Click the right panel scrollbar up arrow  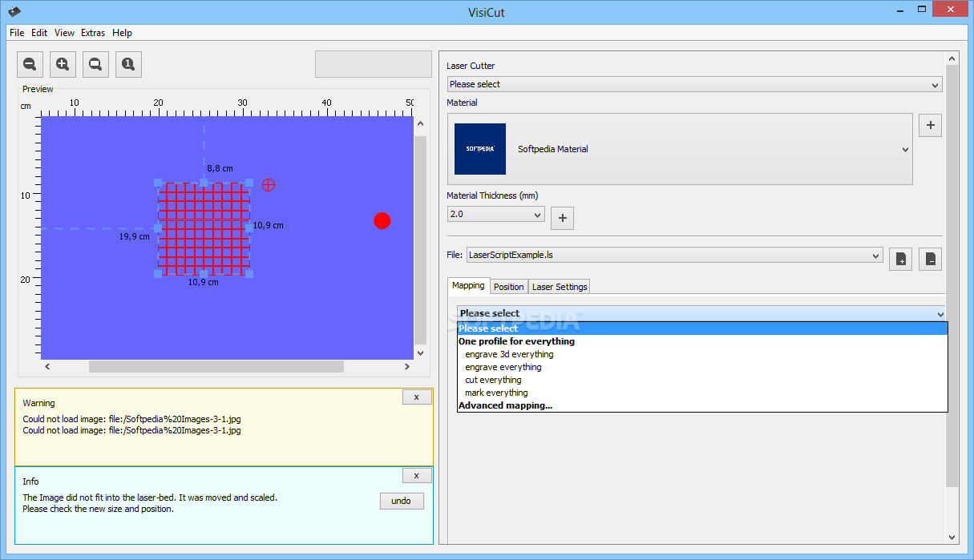952,58
